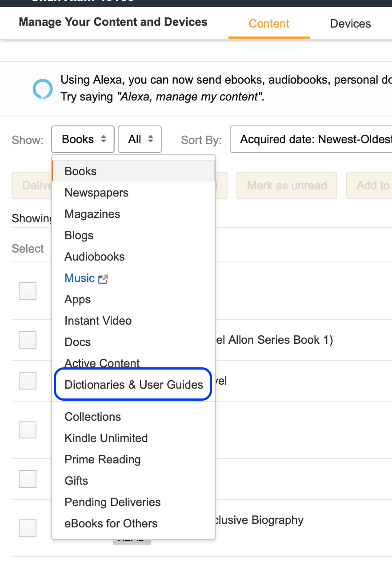This screenshot has height=563, width=392.
Task: Click the Exclusive Biography title text
Action: [260, 520]
